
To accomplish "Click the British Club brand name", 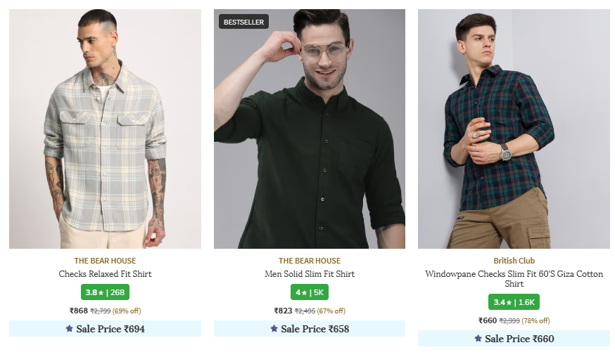I will (x=514, y=261).
